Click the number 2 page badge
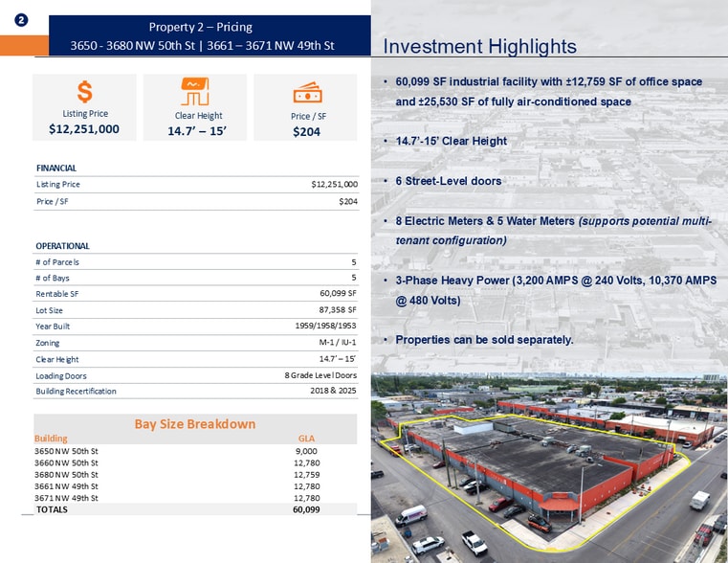 [21, 20]
